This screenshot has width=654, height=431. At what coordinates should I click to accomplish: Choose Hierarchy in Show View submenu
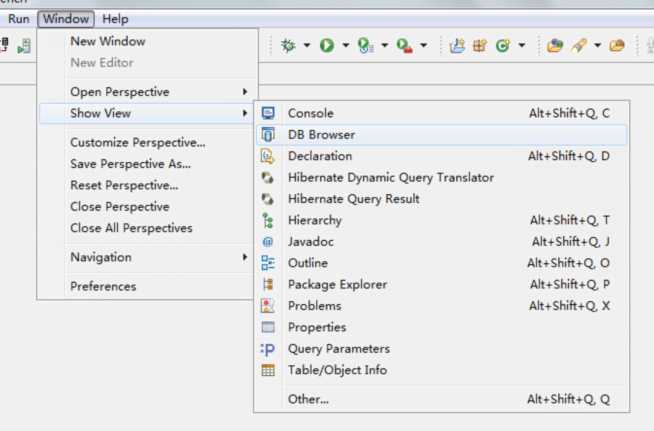point(441,220)
